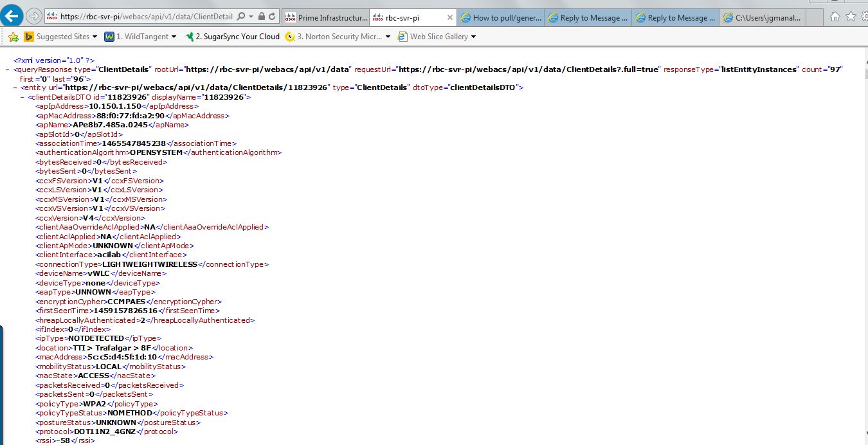Open a new blank tab
This screenshot has width=868, height=445.
tap(815, 17)
